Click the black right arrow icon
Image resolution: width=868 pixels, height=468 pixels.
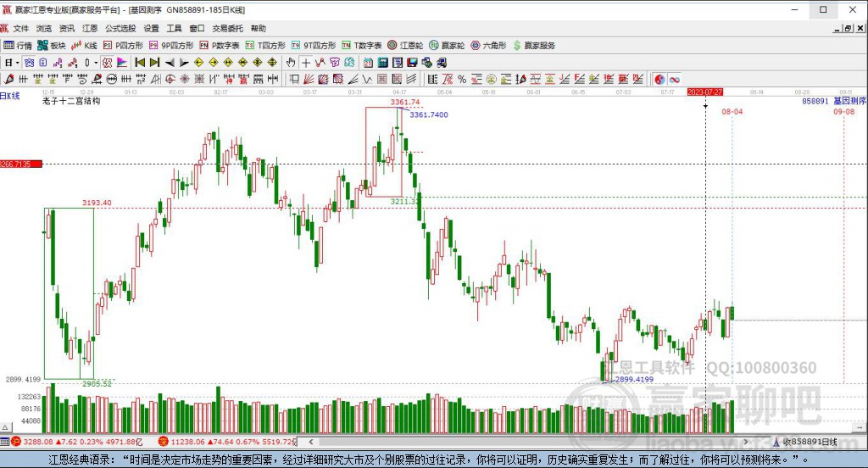[x=184, y=63]
